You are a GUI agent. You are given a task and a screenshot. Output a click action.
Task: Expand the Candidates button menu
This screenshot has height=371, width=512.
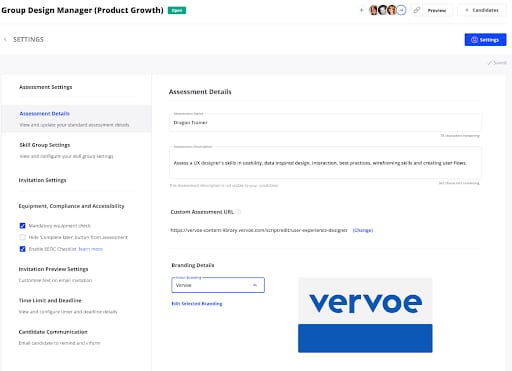(x=482, y=10)
